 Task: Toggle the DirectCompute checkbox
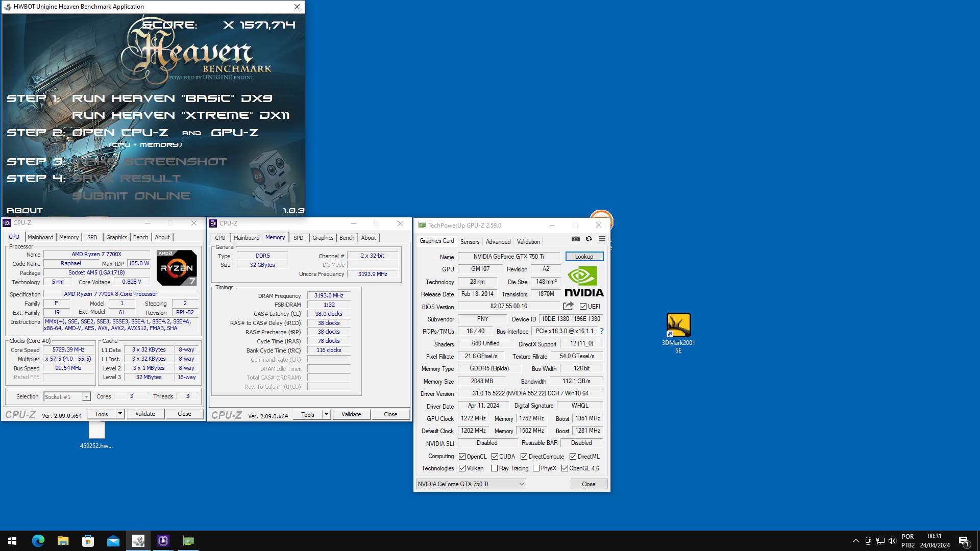(x=524, y=457)
